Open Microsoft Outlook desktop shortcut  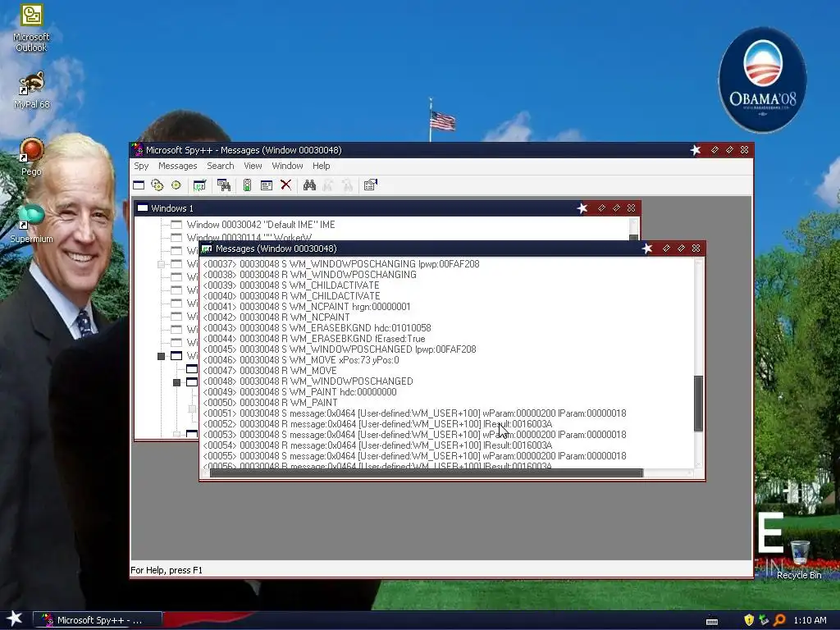click(31, 28)
